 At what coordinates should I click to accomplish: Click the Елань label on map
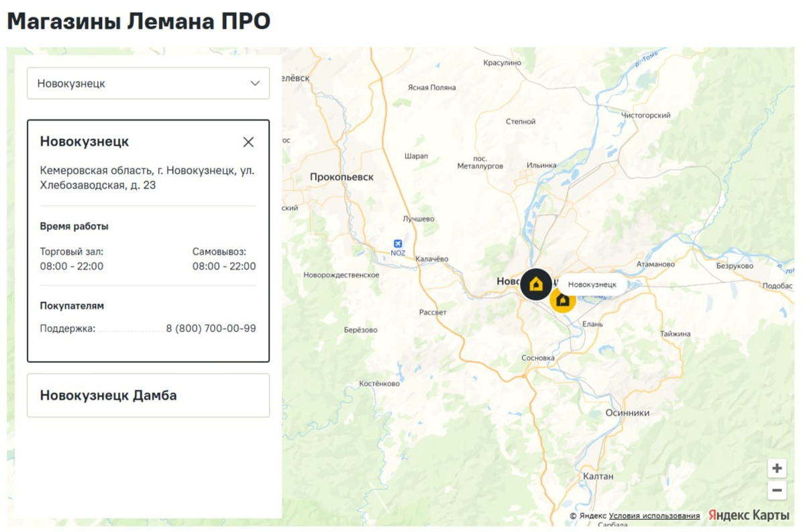[x=592, y=325]
